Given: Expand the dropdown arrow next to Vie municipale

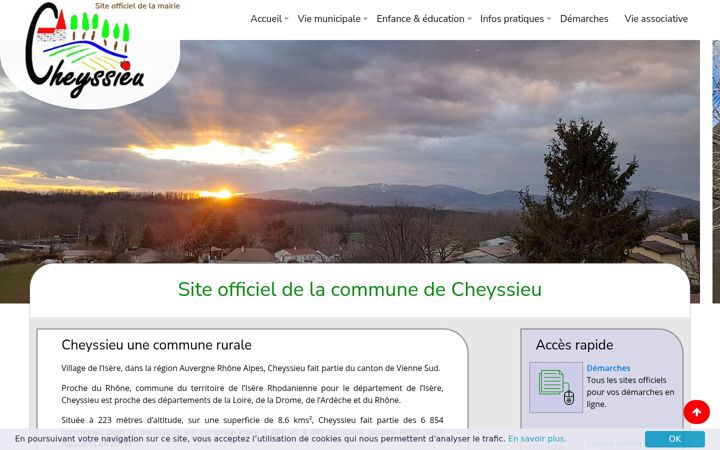Looking at the screenshot, I should click(365, 19).
